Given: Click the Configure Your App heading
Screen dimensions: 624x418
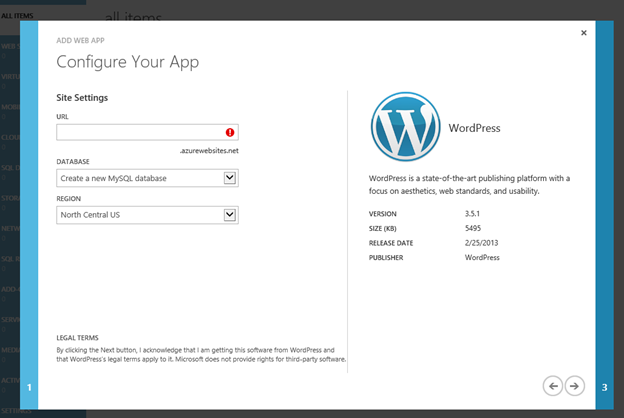Looking at the screenshot, I should [127, 62].
